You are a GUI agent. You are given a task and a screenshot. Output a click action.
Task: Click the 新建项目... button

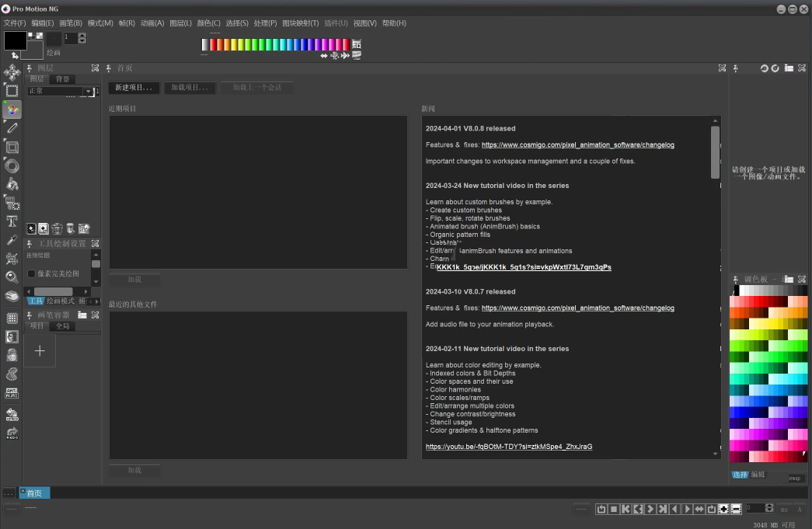click(134, 88)
